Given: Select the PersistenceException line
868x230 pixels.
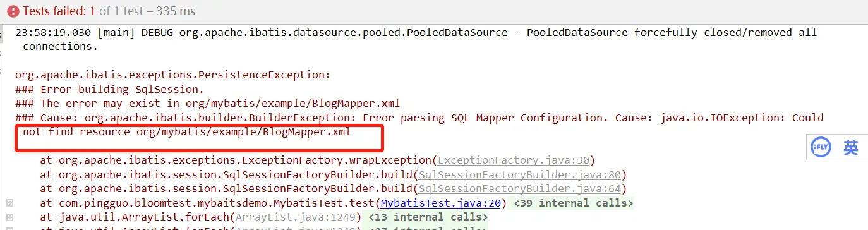Looking at the screenshot, I should (x=173, y=75).
